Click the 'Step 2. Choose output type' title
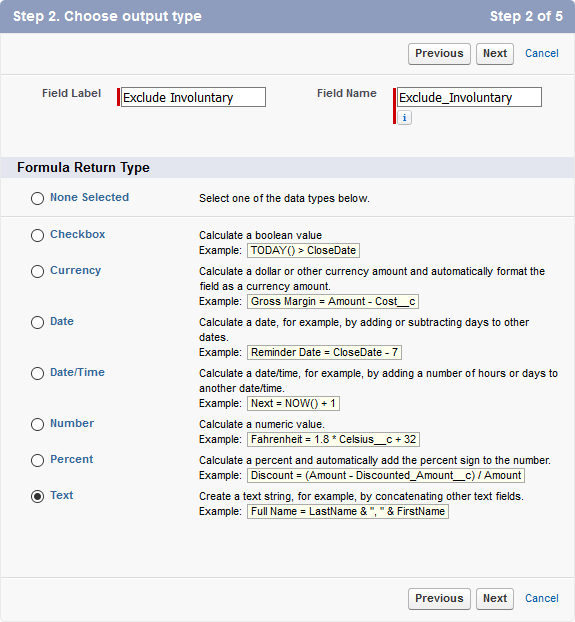The width and height of the screenshot is (575, 622). [107, 16]
